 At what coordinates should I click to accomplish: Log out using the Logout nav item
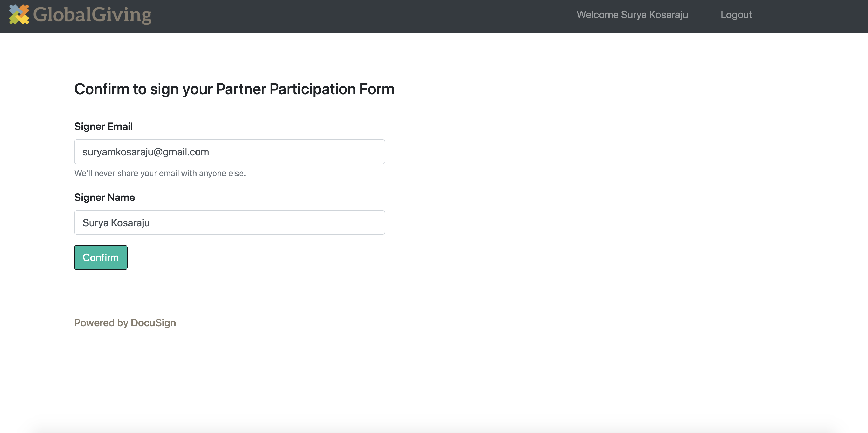point(736,15)
